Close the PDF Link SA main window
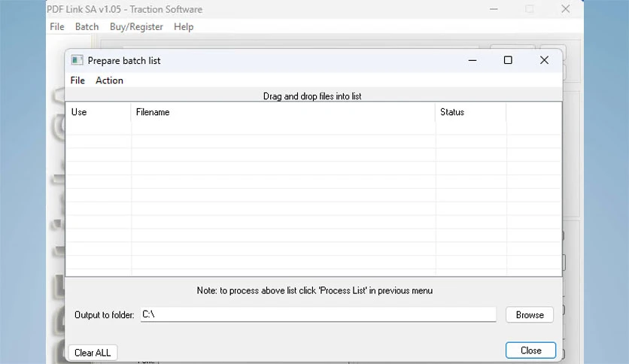Image resolution: width=629 pixels, height=364 pixels. (565, 9)
